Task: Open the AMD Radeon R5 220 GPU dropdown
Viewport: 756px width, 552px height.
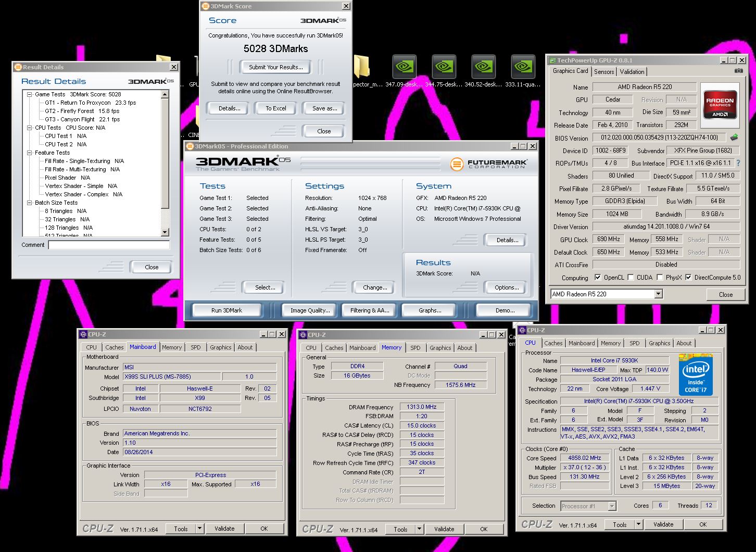Action: [658, 294]
